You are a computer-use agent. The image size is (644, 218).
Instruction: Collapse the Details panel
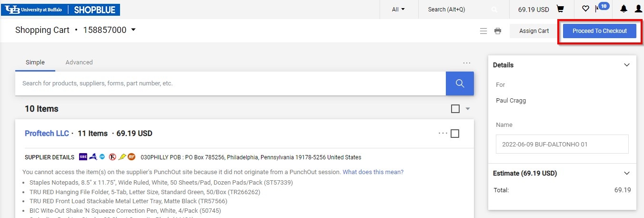[627, 65]
